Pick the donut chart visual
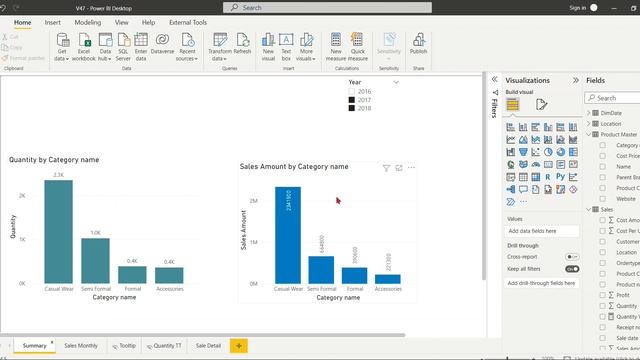 [561, 152]
